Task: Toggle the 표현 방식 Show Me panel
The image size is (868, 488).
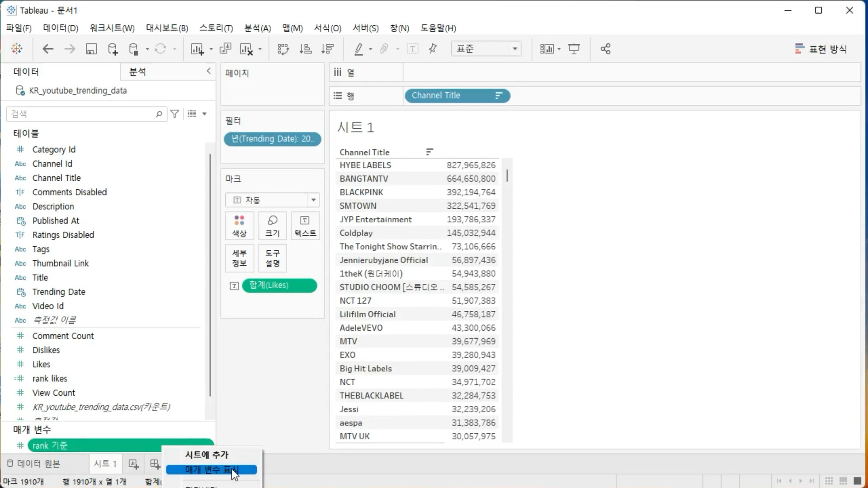Action: 821,49
